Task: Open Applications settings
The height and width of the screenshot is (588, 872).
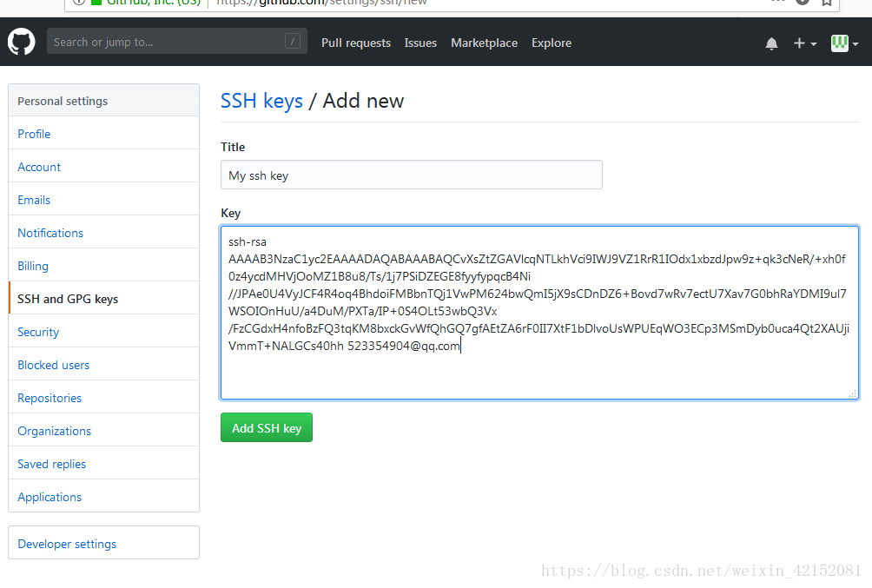Action: tap(104, 497)
